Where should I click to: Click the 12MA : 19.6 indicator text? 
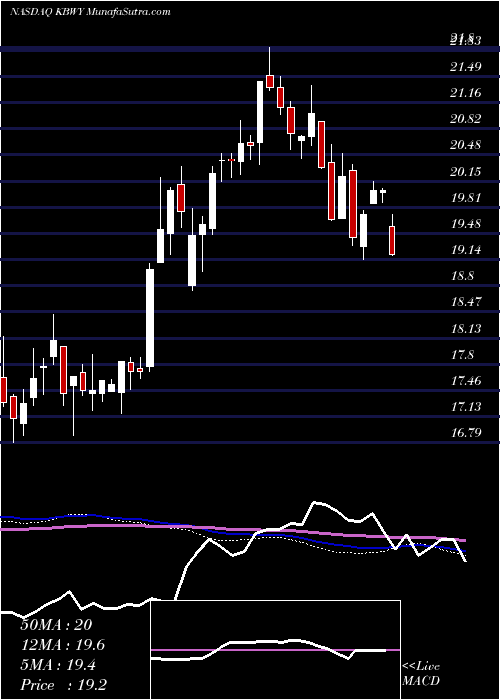coord(63,645)
